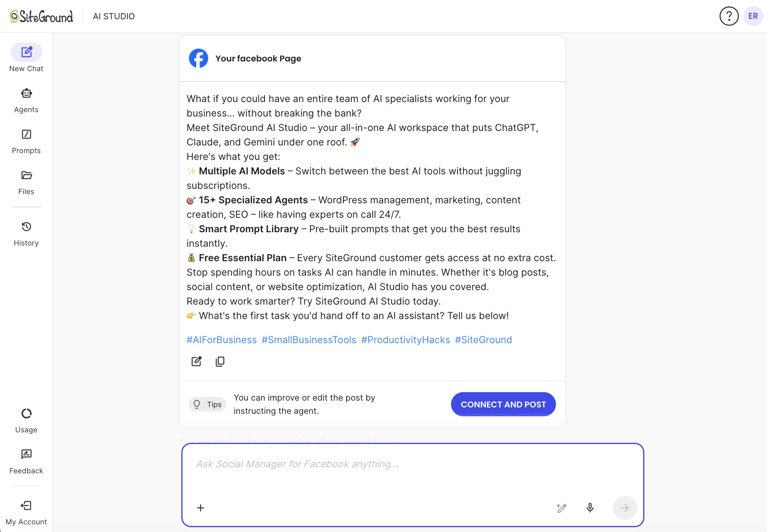Start a New Chat
The width and height of the screenshot is (767, 532).
pyautogui.click(x=26, y=57)
